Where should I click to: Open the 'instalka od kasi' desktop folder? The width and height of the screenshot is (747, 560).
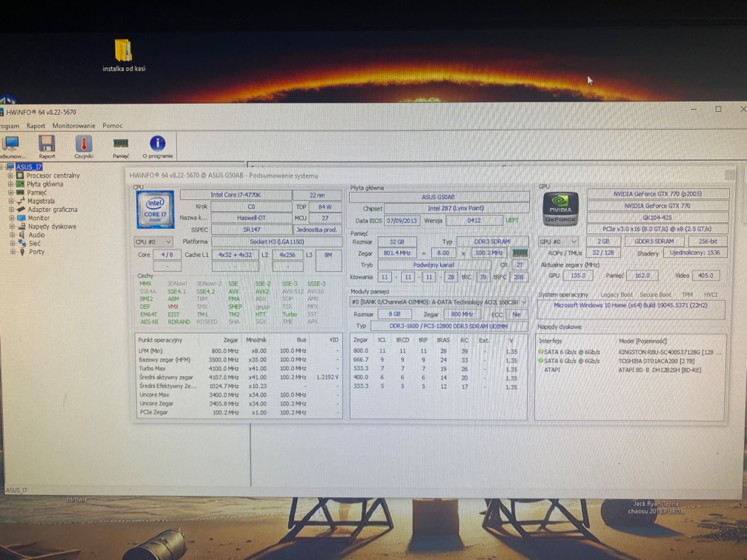[124, 55]
